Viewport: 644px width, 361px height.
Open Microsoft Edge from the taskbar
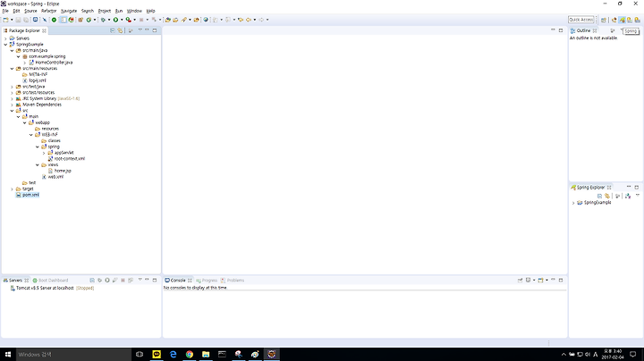tap(173, 354)
